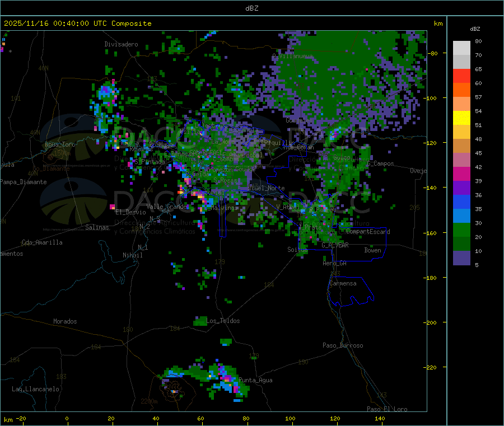
Task: Click the 0 tick on the horizontal km axis
Action: (x=67, y=419)
